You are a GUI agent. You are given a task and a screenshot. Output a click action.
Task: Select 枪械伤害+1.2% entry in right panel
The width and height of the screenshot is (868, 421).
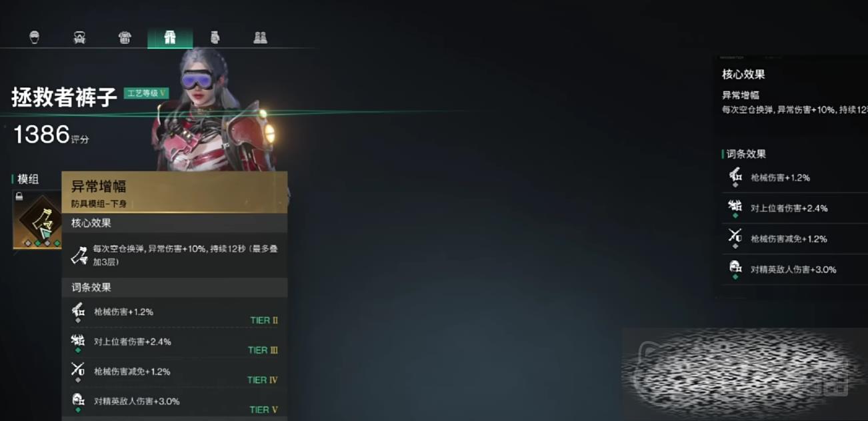pos(795,178)
